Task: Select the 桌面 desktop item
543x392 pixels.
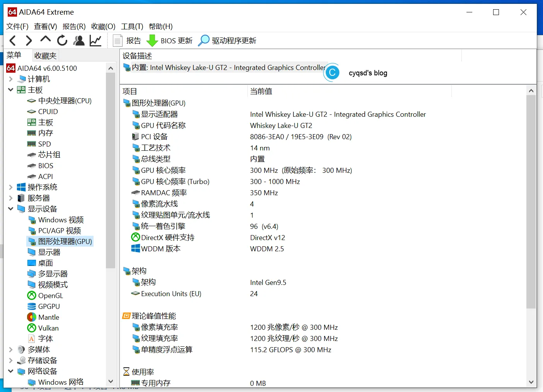Action: pyautogui.click(x=41, y=263)
